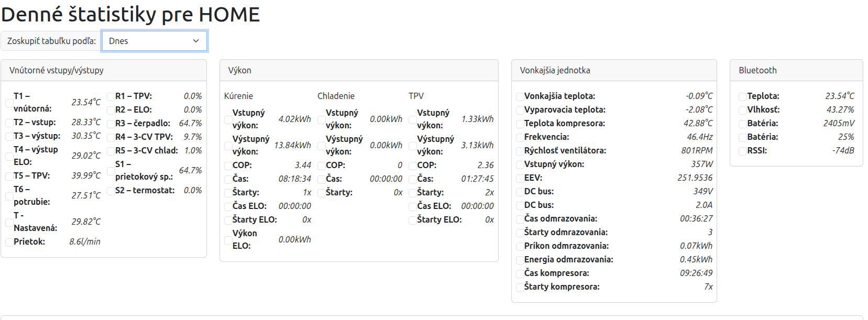868x320 pixels.
Task: Toggle the S2 – termostat checkbox
Action: 111,191
